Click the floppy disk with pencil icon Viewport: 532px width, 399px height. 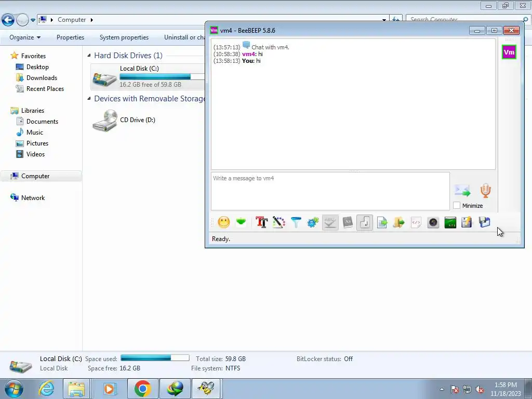click(467, 222)
